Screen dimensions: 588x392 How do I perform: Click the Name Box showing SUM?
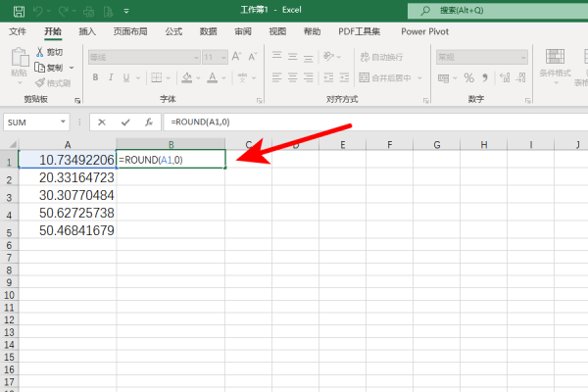pos(32,122)
